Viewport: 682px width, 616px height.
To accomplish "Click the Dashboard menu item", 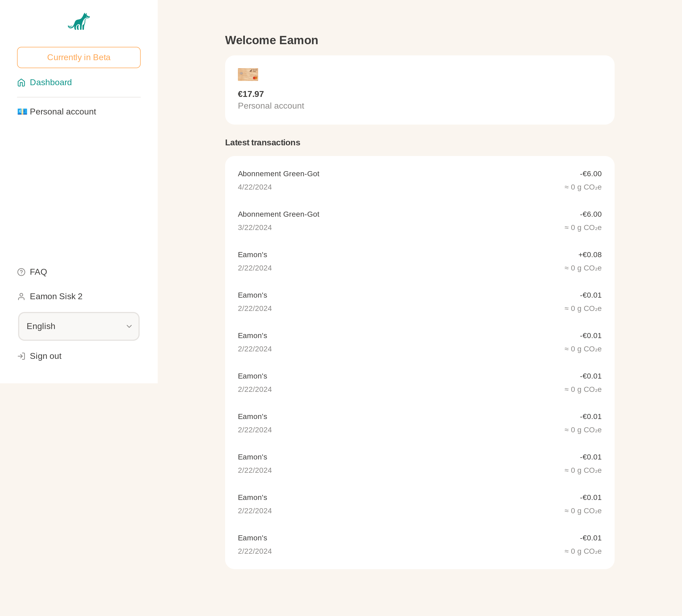I will click(x=51, y=83).
